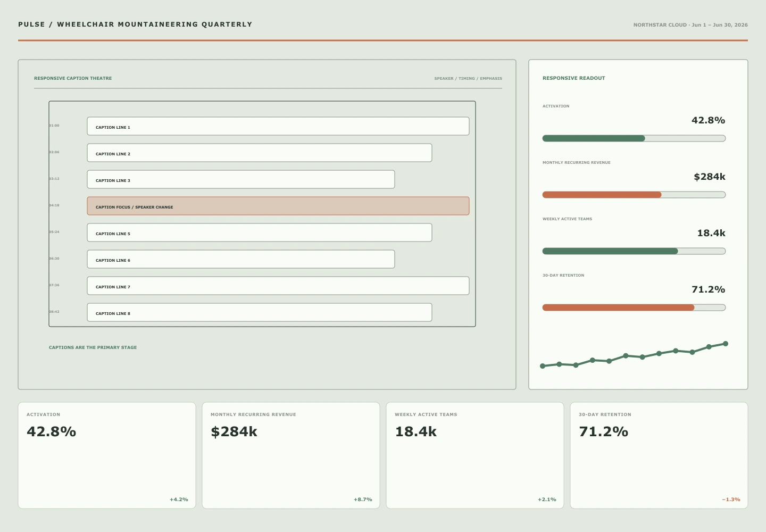Click the 'Responsive Caption Theatre' heading

click(73, 78)
